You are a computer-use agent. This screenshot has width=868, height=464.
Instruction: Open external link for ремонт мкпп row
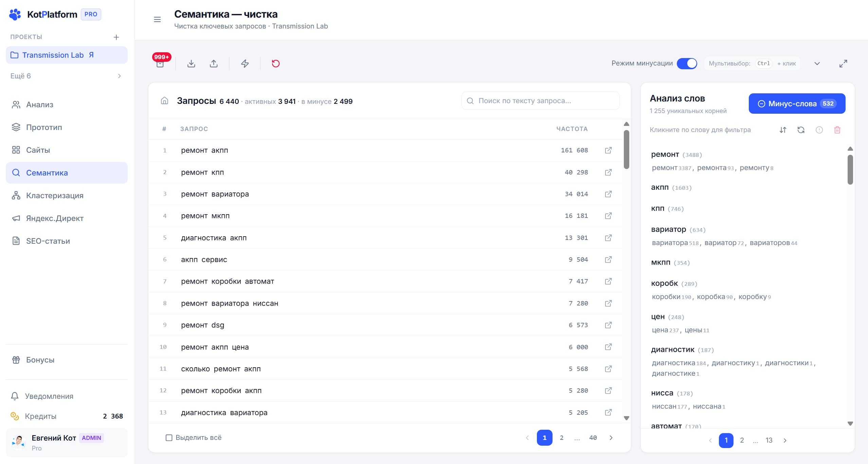click(608, 216)
